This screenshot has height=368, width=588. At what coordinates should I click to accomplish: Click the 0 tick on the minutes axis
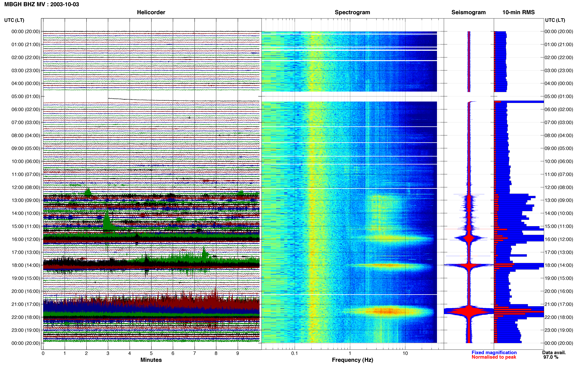43,353
